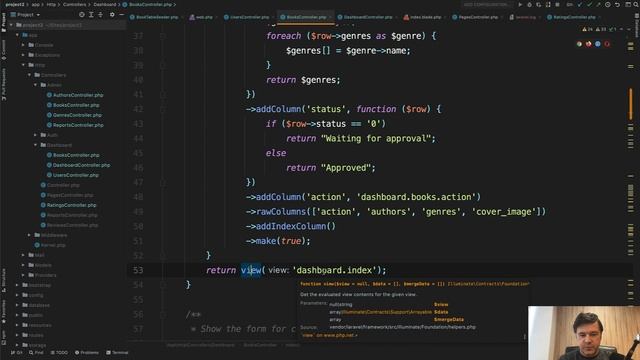Open the Git tool window
This screenshot has height=360, width=640.
click(16, 352)
